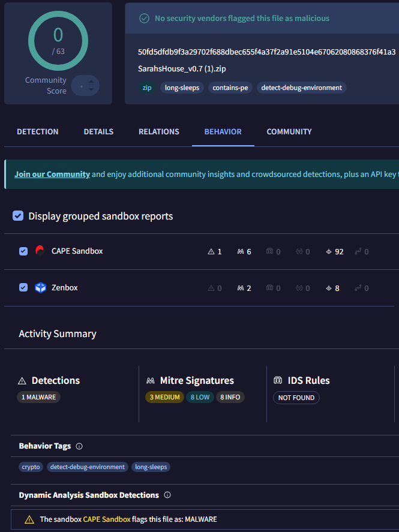
Task: Click the detections warning icon in CAPE row
Action: point(211,252)
